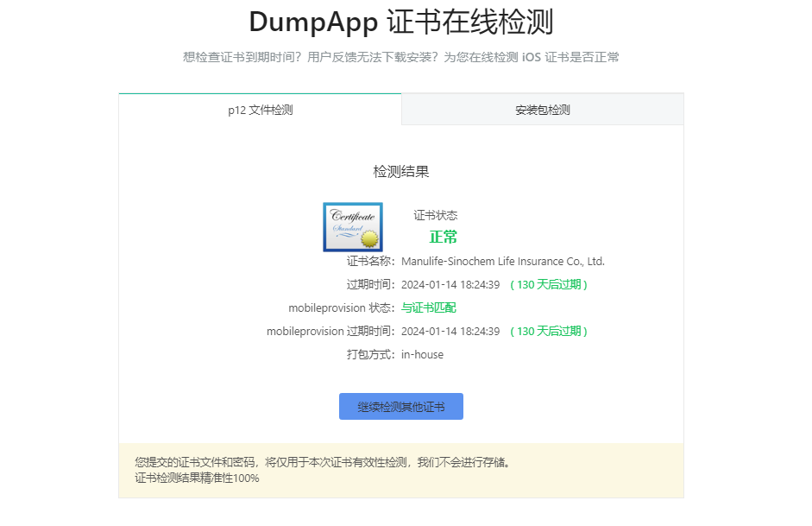Select the Manulife-Sinochem Life Insurance certificate name

503,261
